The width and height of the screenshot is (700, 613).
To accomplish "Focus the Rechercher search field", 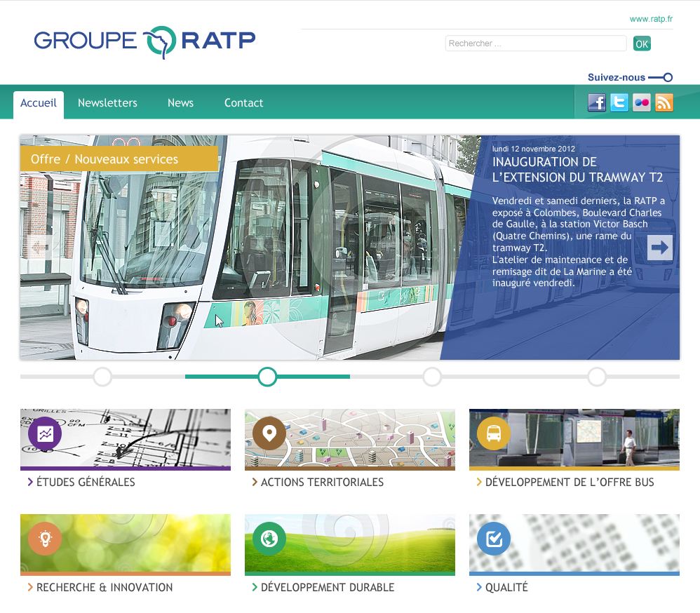I will coord(536,43).
